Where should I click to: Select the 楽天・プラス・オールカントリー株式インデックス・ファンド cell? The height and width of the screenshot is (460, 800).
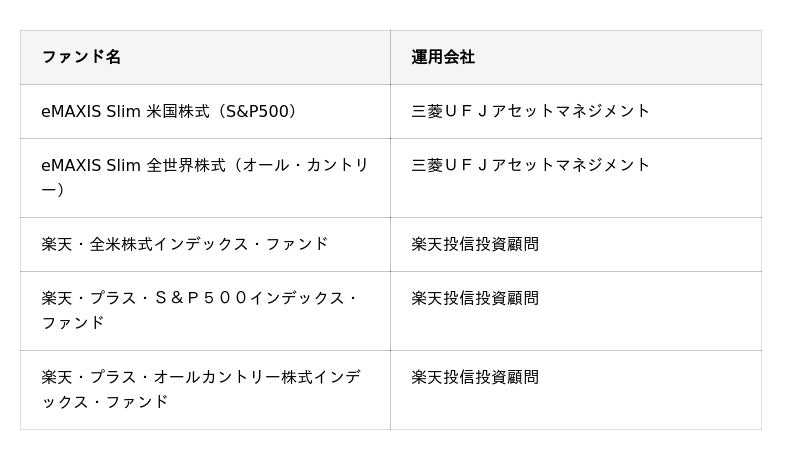pyautogui.click(x=200, y=389)
